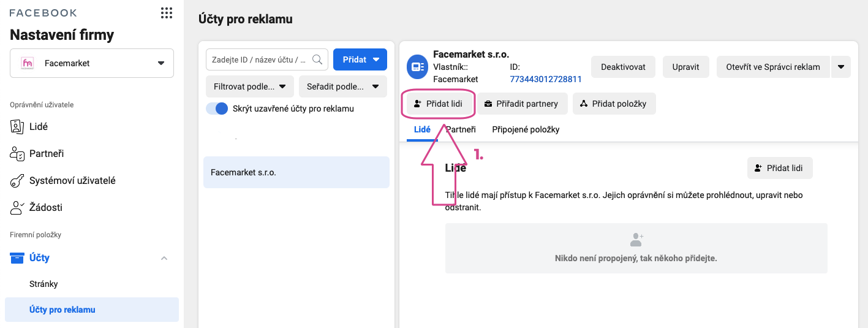Click the account ID link 773443012728811
This screenshot has height=328, width=868.
click(x=546, y=79)
